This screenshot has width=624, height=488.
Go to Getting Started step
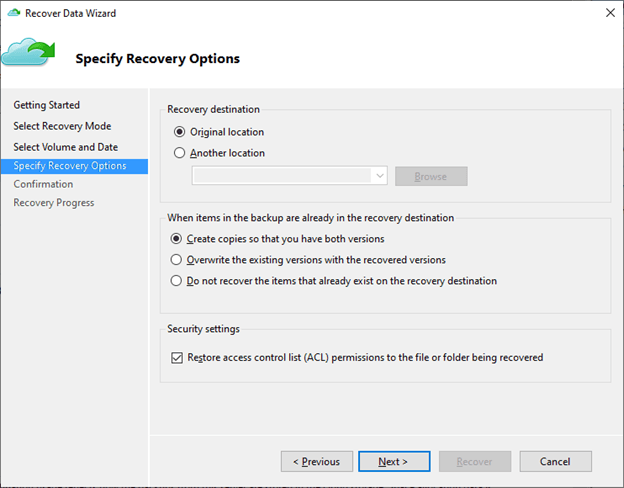(46, 105)
